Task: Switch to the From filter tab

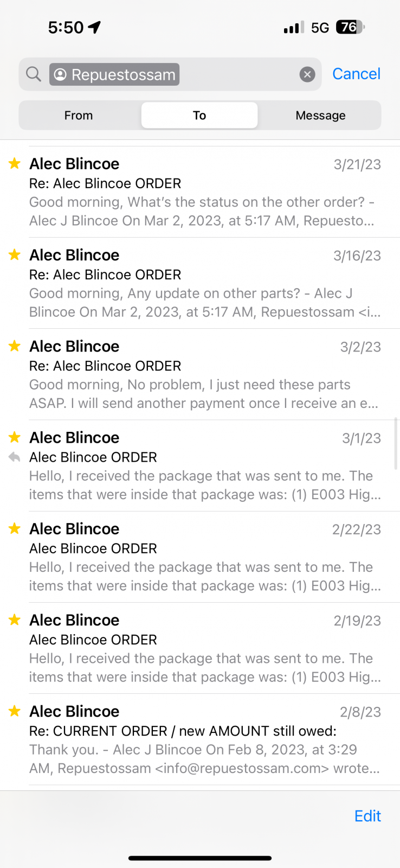Action: click(x=79, y=115)
